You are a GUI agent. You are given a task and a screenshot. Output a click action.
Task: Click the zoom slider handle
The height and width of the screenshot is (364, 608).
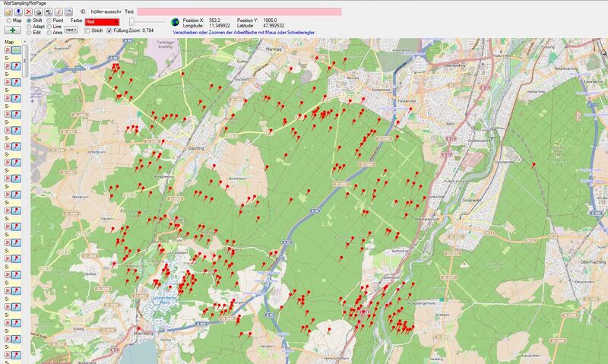tap(131, 22)
